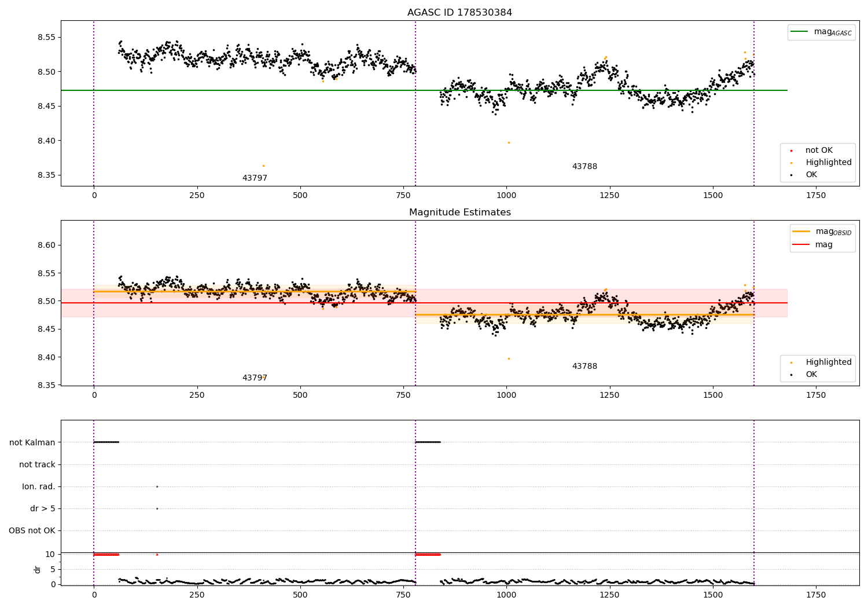
Task: Click the 43797 observation label in middle plot
Action: coord(255,378)
